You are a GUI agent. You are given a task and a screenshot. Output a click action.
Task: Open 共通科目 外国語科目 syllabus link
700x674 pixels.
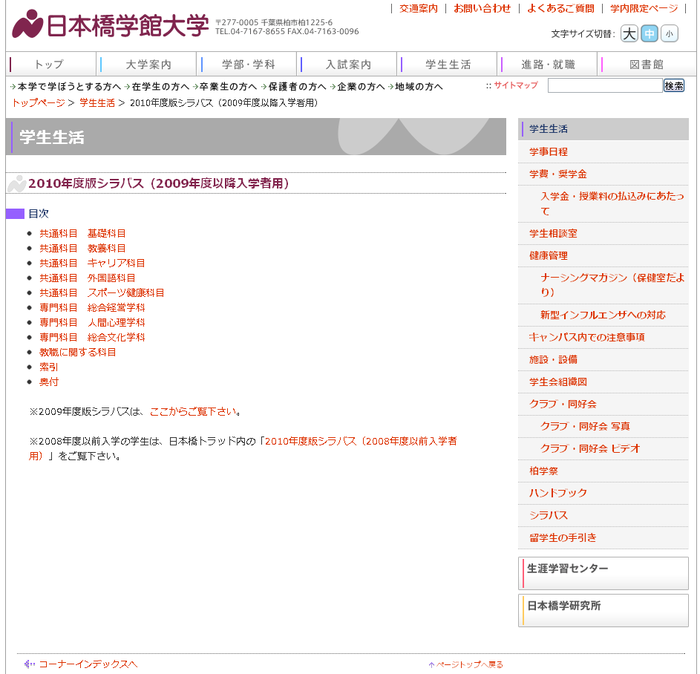point(87,278)
